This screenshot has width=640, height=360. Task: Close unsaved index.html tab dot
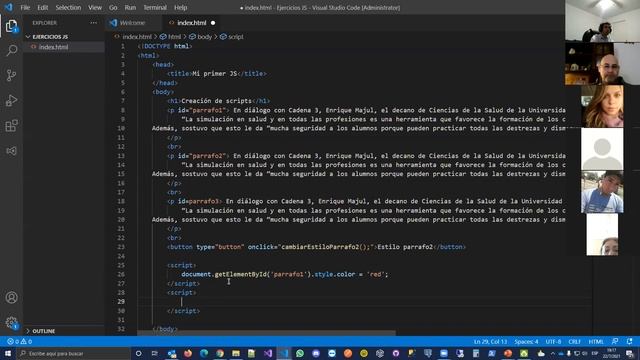pyautogui.click(x=213, y=23)
